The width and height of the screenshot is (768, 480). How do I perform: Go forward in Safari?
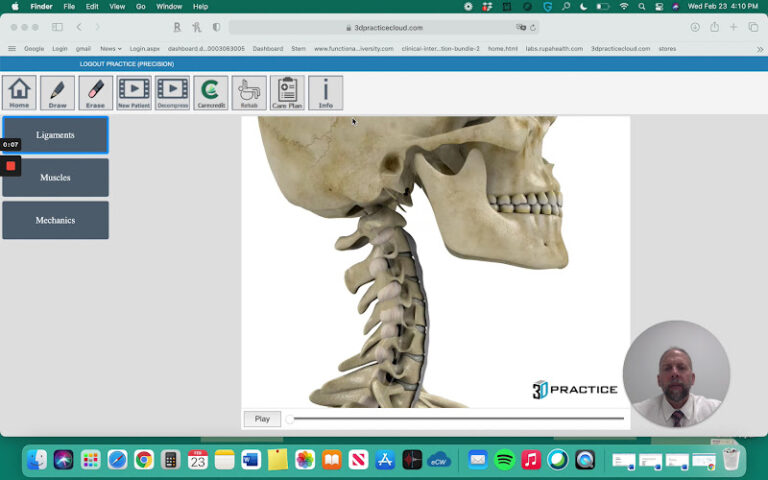click(x=97, y=27)
